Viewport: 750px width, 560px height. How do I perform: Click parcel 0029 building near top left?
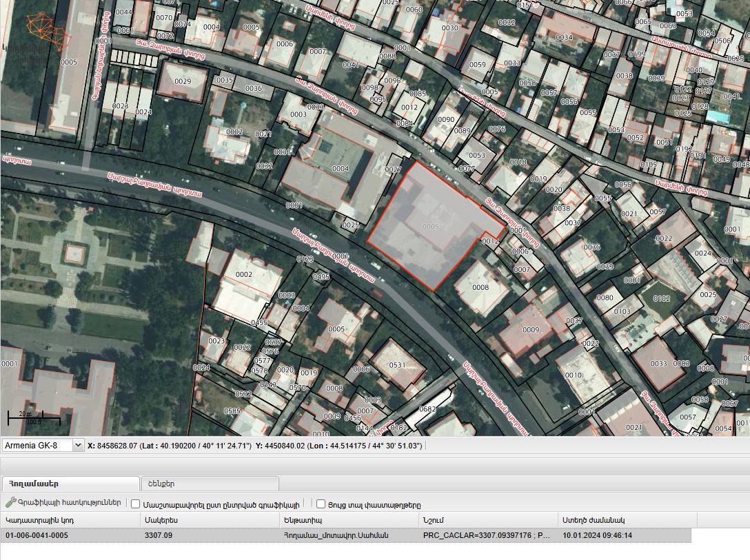pos(183,81)
